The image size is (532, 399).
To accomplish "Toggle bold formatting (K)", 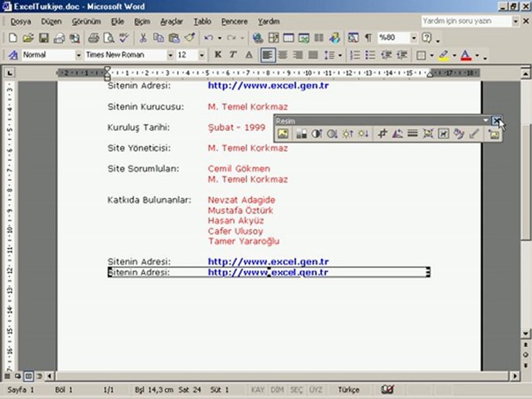I will click(218, 55).
